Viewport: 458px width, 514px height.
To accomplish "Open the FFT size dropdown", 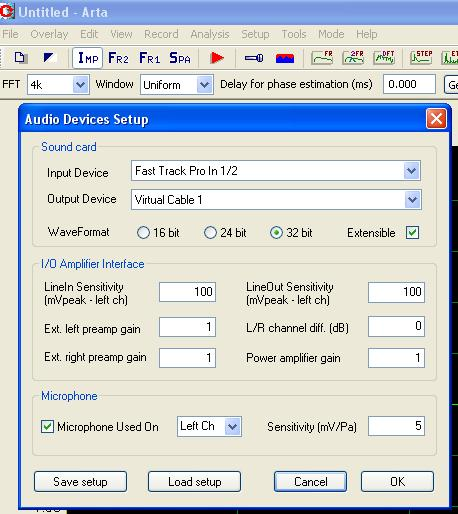I will coord(80,85).
